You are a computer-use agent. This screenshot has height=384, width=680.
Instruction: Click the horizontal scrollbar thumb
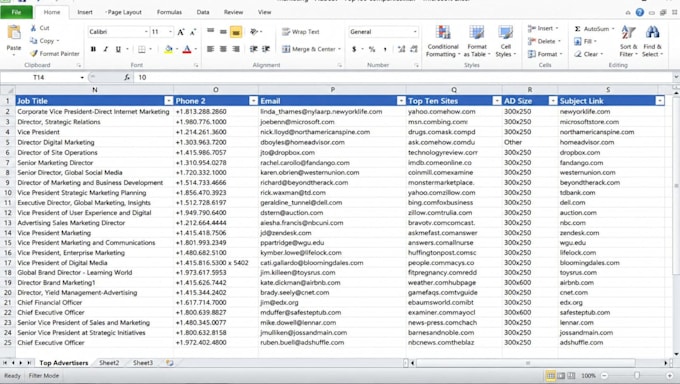click(526, 363)
